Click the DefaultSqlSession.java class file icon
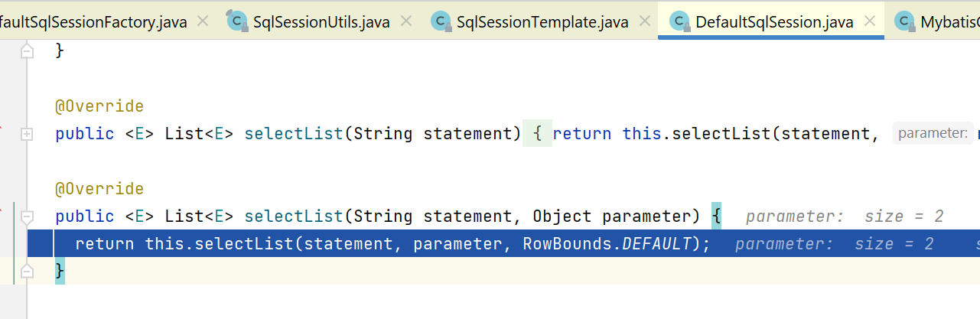The height and width of the screenshot is (319, 980). pos(679,21)
